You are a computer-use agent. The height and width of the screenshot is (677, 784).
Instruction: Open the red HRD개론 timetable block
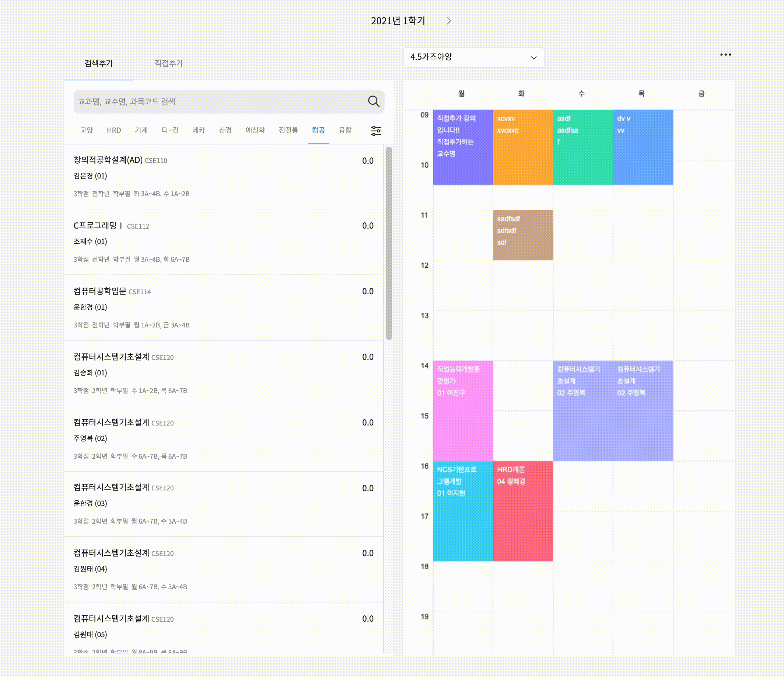pos(522,511)
